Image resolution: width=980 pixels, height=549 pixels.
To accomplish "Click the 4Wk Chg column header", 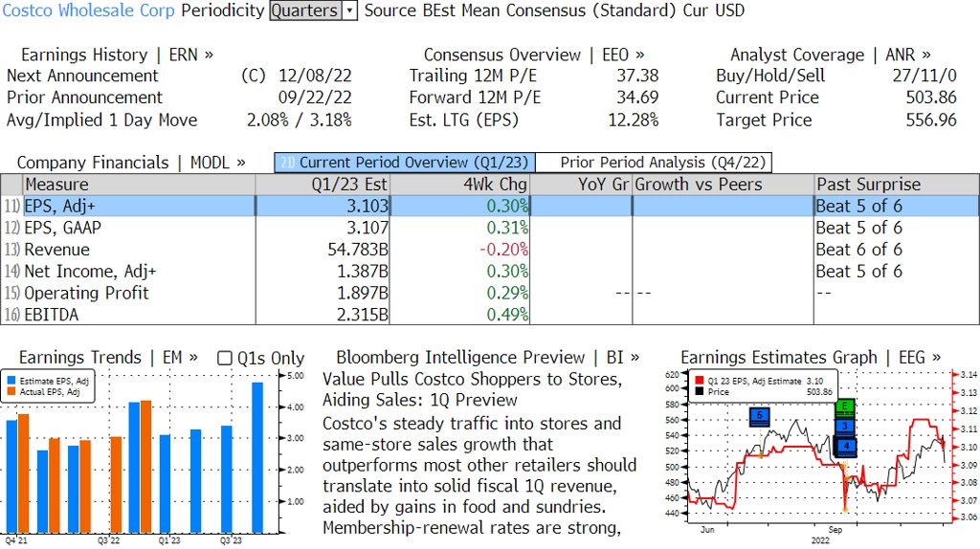I will (x=460, y=185).
